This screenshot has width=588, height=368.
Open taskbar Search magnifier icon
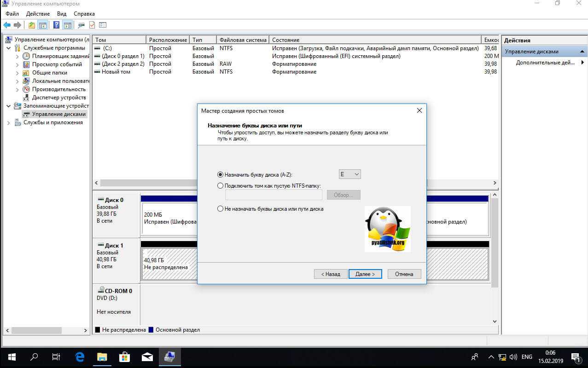click(x=34, y=357)
